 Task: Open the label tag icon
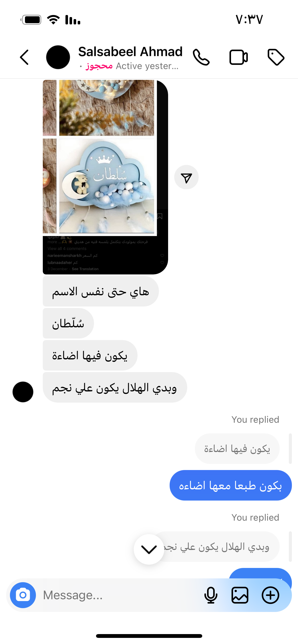point(276,57)
